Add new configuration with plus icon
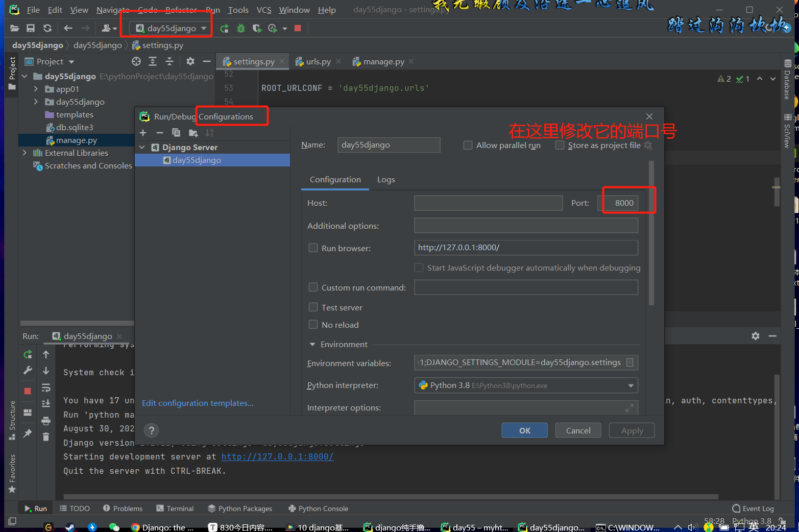The height and width of the screenshot is (532, 799). (143, 133)
